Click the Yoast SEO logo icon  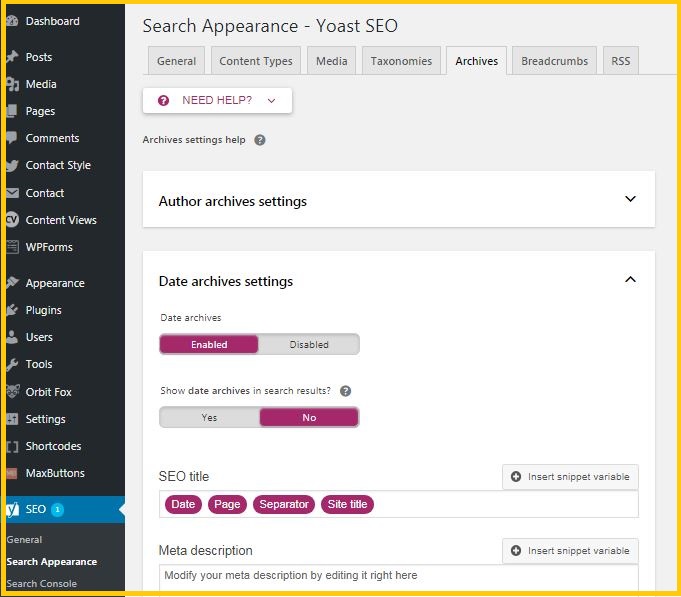pos(13,509)
